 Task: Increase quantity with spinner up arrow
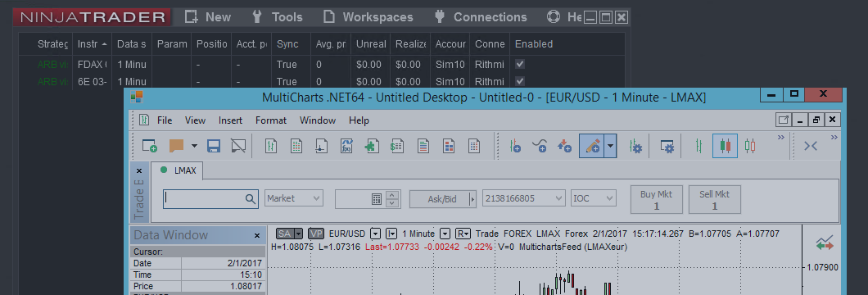[392, 195]
